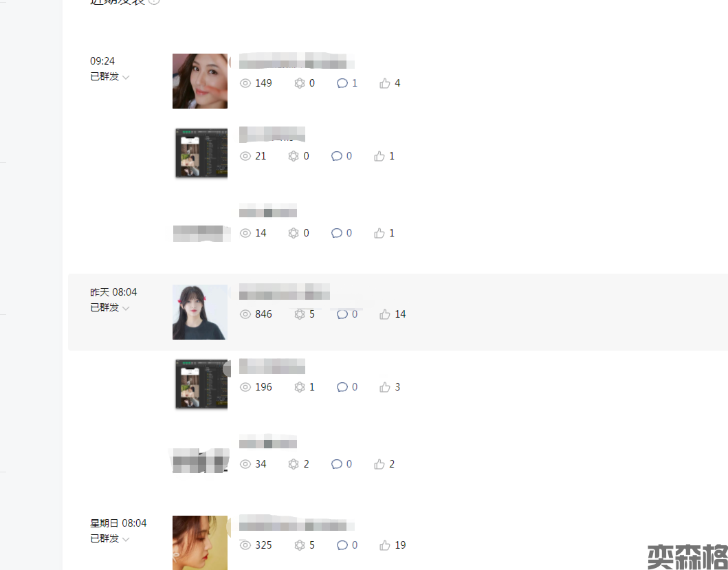
Task: Open the dark screenshot thumbnail with 21 views
Action: pos(201,153)
